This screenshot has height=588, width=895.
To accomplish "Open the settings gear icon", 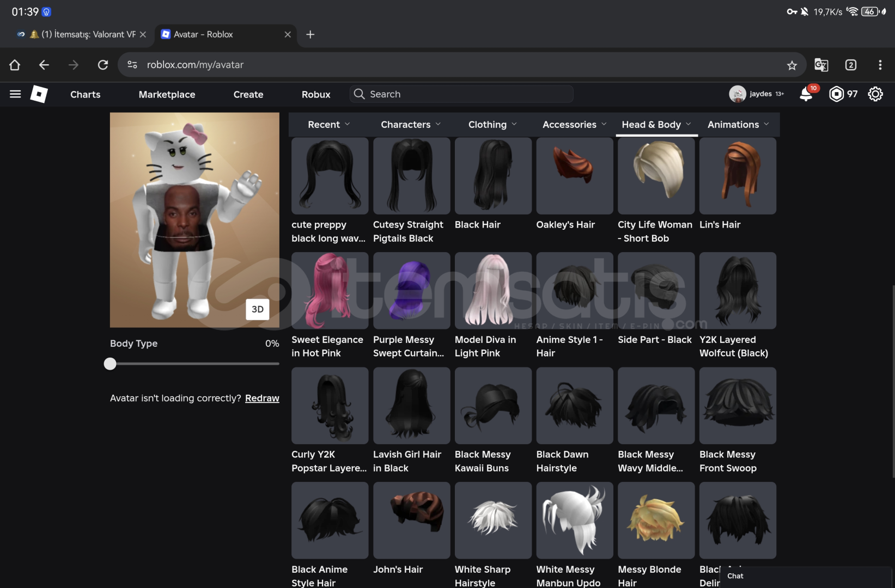I will click(875, 94).
